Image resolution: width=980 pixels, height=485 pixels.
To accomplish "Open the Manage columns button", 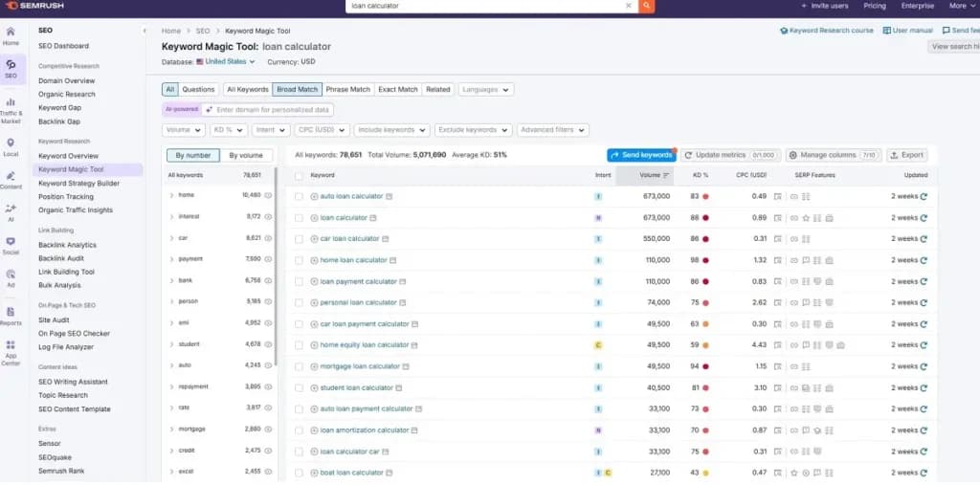I will click(834, 155).
